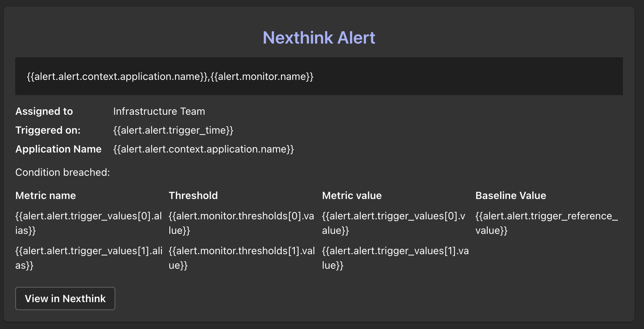Click the Nexthink Alert title

[319, 38]
